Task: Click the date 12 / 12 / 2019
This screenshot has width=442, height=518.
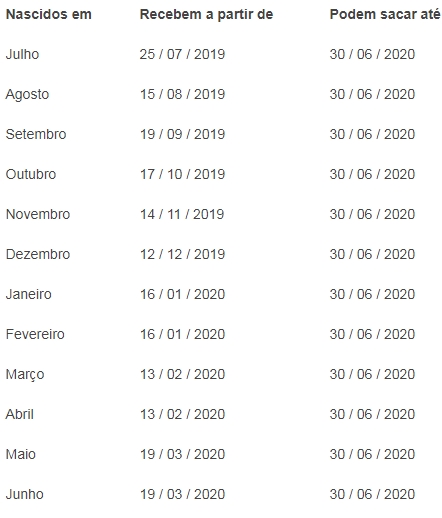Action: click(x=182, y=254)
